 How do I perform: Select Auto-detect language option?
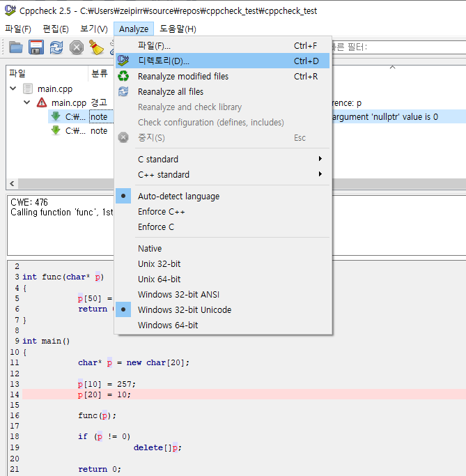tap(223, 196)
